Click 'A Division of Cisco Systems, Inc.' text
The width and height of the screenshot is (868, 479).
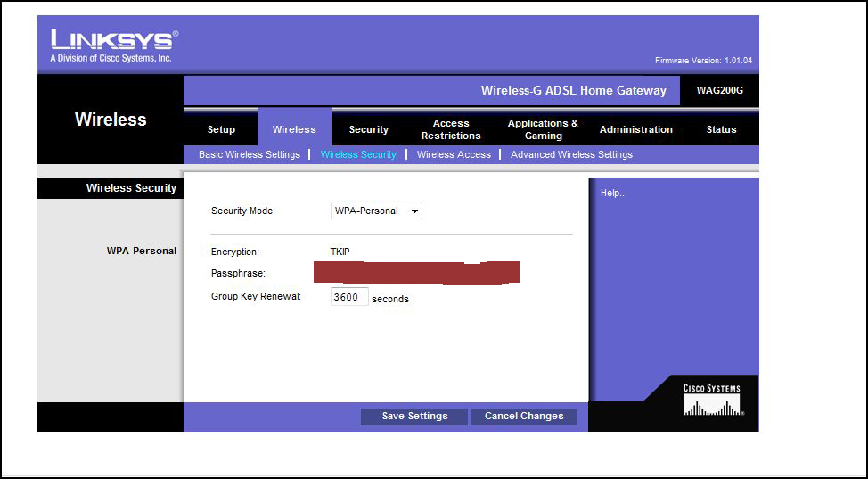point(111,58)
